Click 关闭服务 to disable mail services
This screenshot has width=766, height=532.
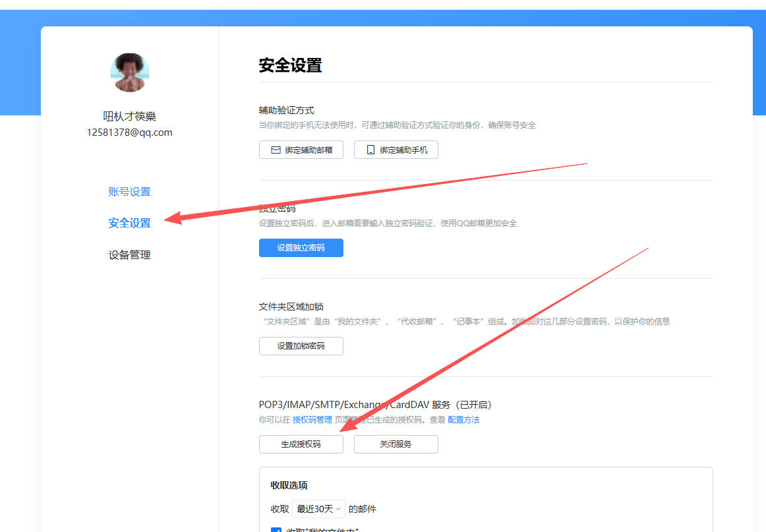click(x=396, y=444)
